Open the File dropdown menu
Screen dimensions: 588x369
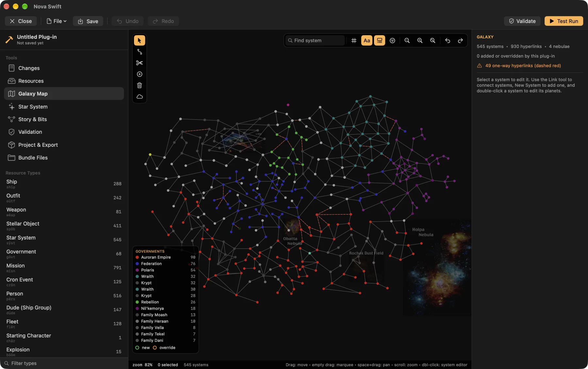click(57, 21)
